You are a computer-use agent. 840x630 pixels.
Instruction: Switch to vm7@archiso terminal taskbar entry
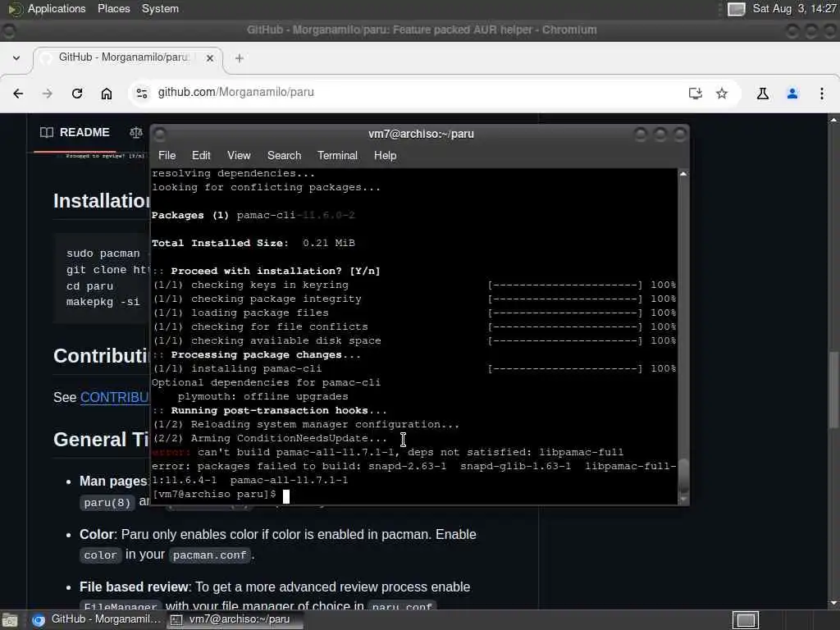[x=235, y=619]
